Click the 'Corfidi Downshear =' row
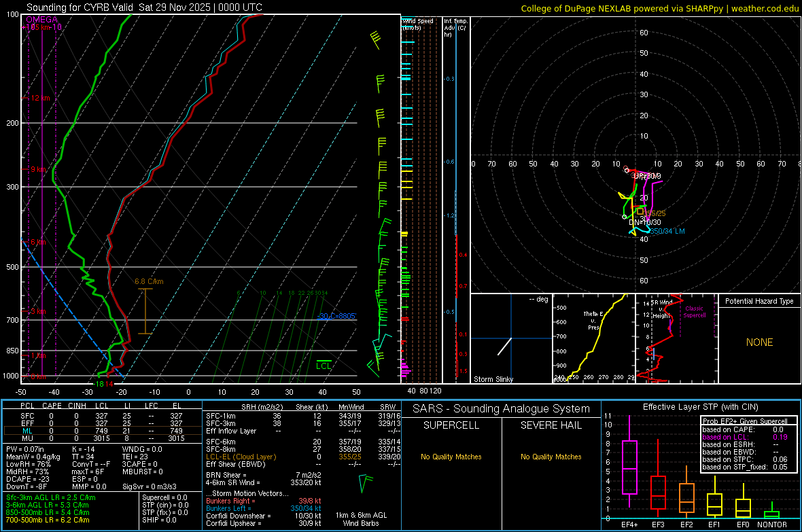Viewport: 802px width, 532px height. tap(264, 516)
